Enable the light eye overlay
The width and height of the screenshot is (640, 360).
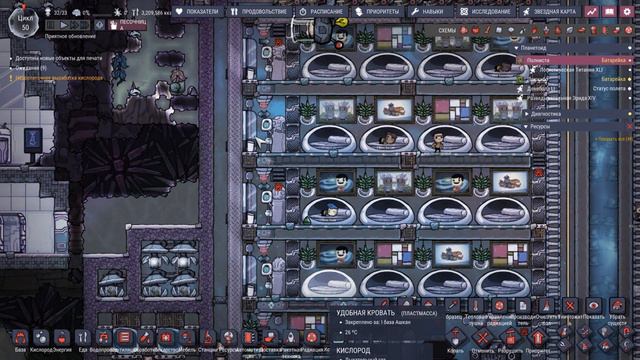pos(511,30)
